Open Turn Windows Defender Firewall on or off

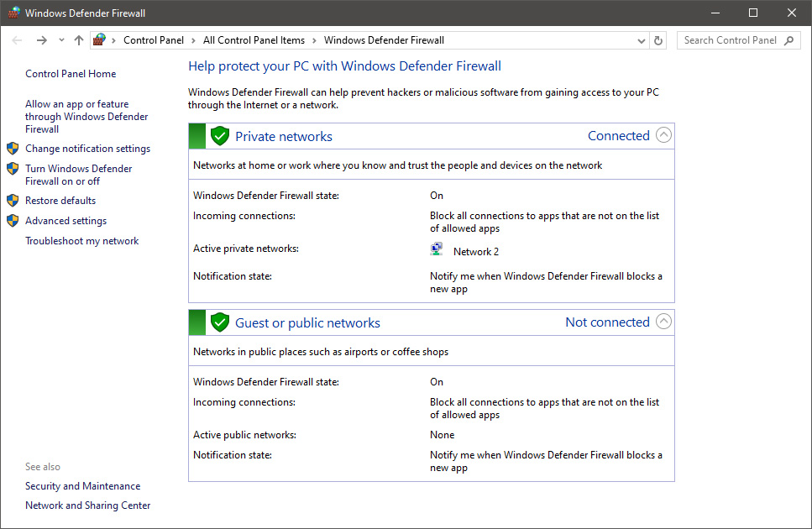[x=79, y=175]
